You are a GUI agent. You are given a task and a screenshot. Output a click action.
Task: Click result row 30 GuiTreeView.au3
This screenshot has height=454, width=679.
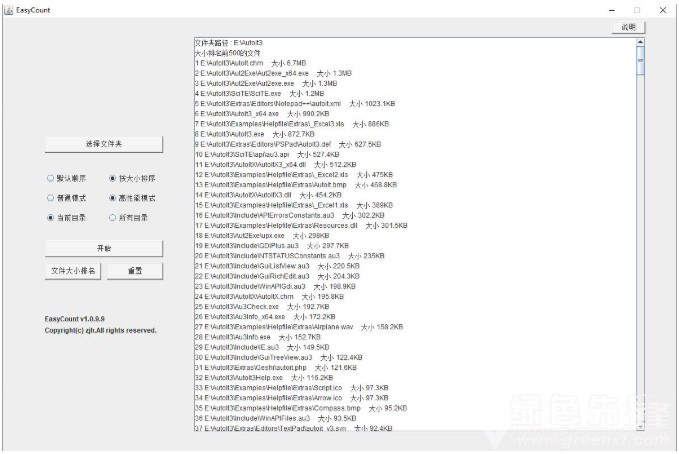(278, 357)
